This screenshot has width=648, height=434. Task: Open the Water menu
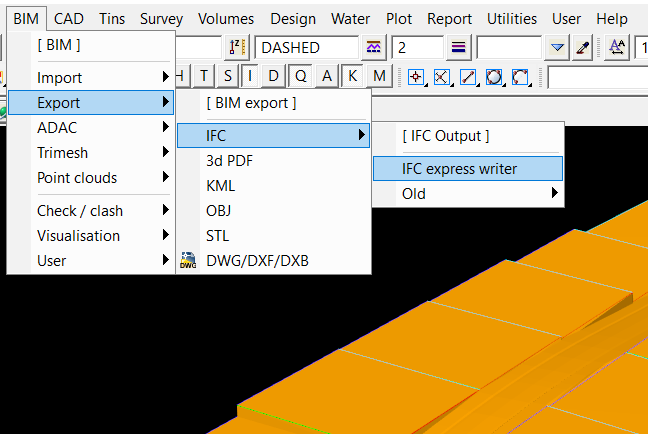coord(350,19)
